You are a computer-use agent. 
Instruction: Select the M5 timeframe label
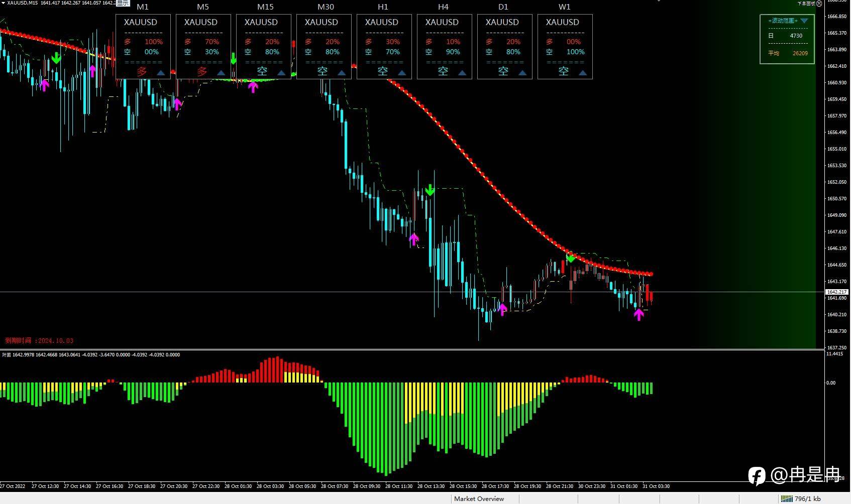coord(203,7)
